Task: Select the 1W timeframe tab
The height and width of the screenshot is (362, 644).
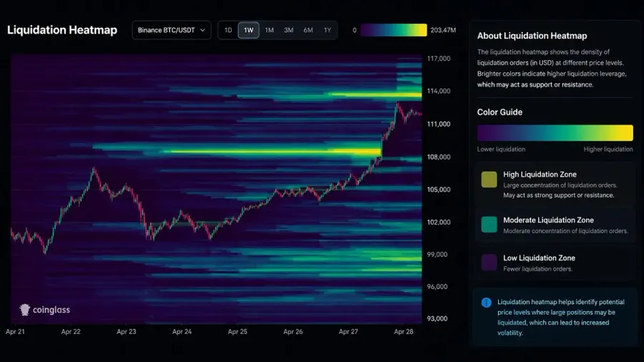Action: click(x=248, y=30)
